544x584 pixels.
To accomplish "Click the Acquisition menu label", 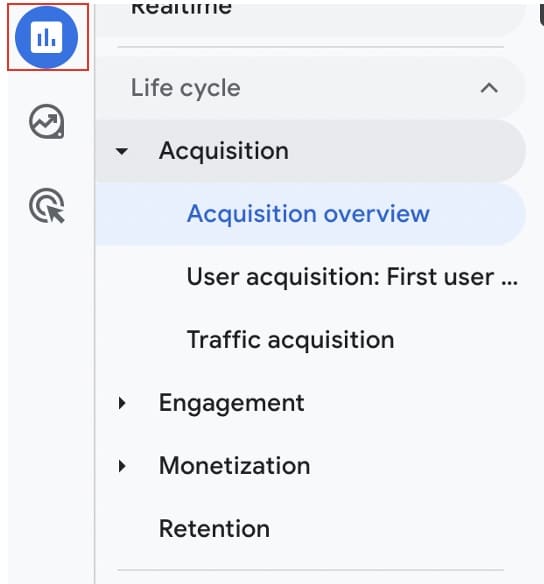I will click(x=224, y=151).
